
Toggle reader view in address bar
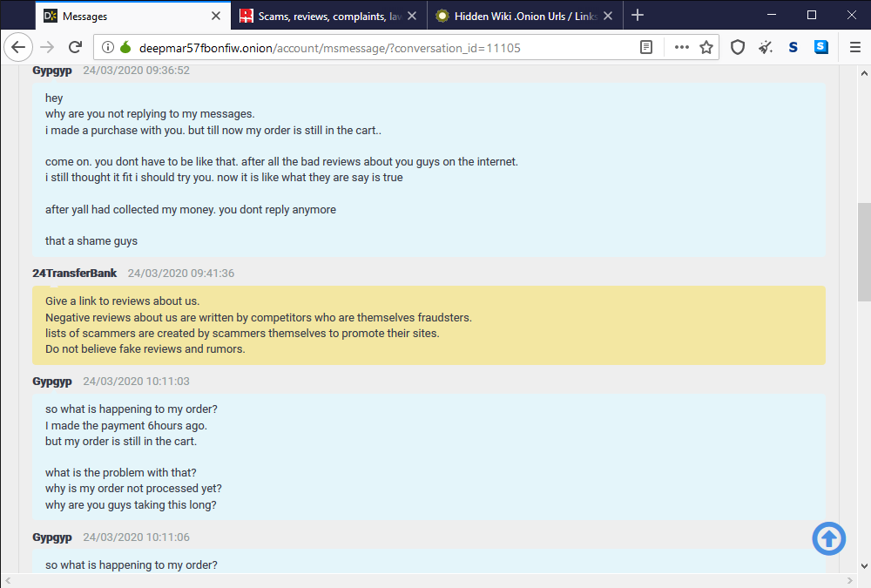[x=646, y=47]
